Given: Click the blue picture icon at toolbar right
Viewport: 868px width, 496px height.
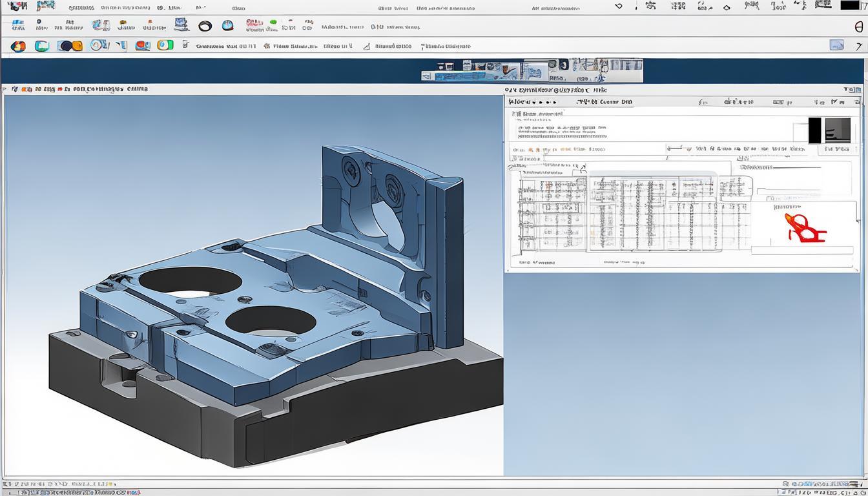Looking at the screenshot, I should coord(836,45).
